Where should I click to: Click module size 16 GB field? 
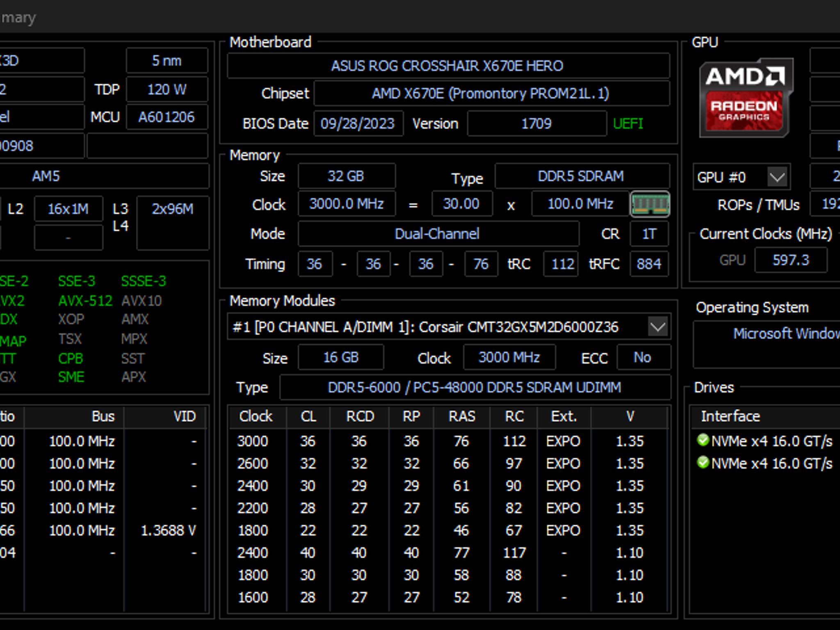(x=341, y=357)
